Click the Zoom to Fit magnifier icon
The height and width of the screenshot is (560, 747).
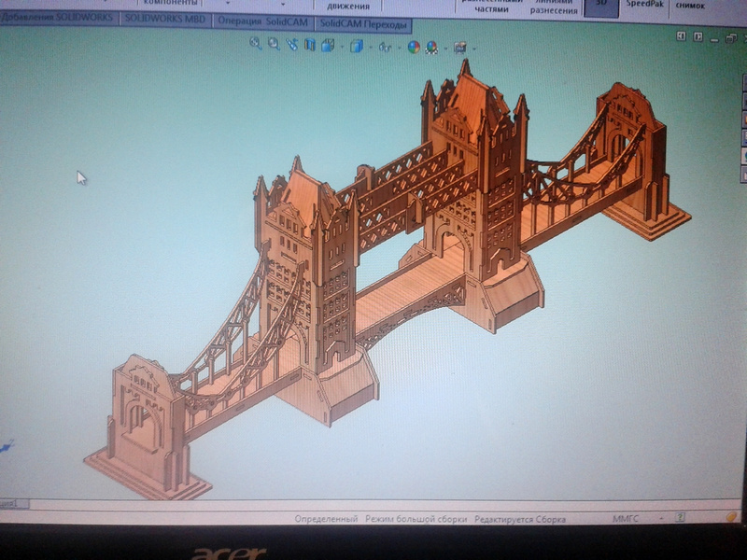[x=256, y=43]
